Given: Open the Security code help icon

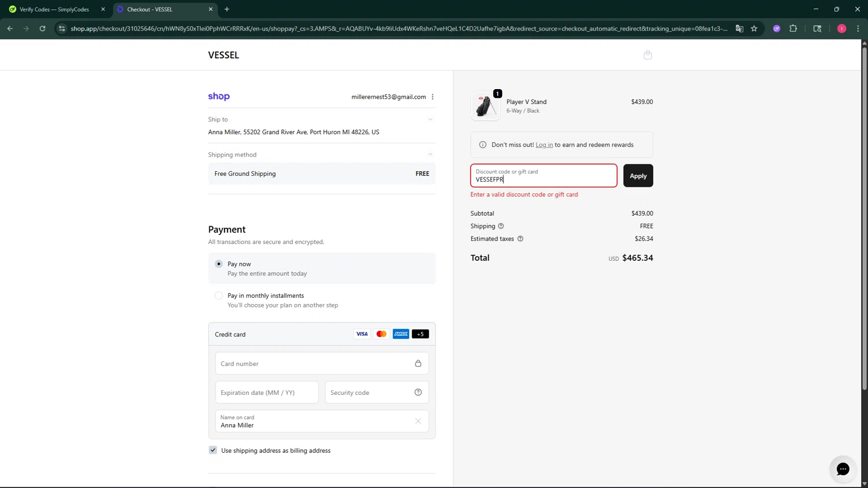Looking at the screenshot, I should pyautogui.click(x=418, y=392).
